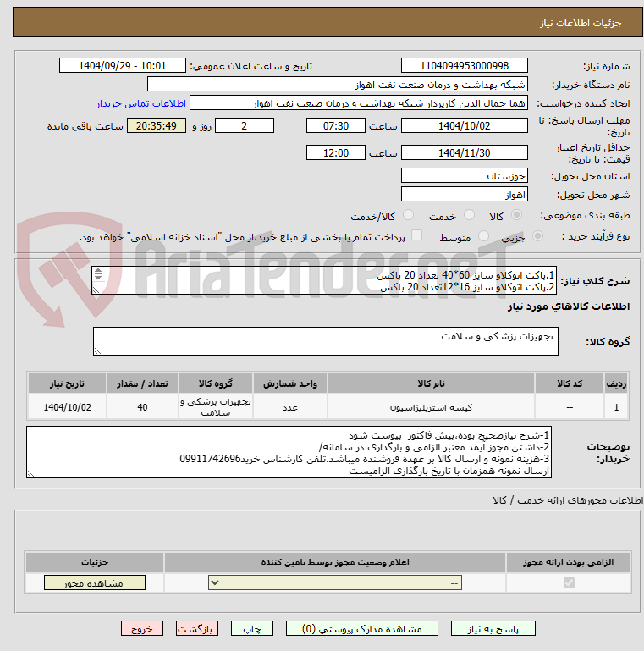Click the 'تاریخ نیاز' column header
The height and width of the screenshot is (651, 644).
(x=67, y=383)
